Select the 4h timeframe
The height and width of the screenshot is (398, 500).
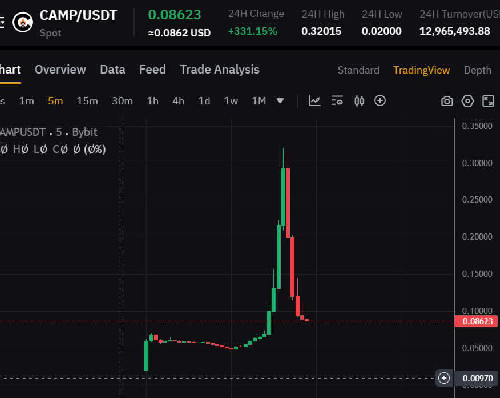point(178,101)
